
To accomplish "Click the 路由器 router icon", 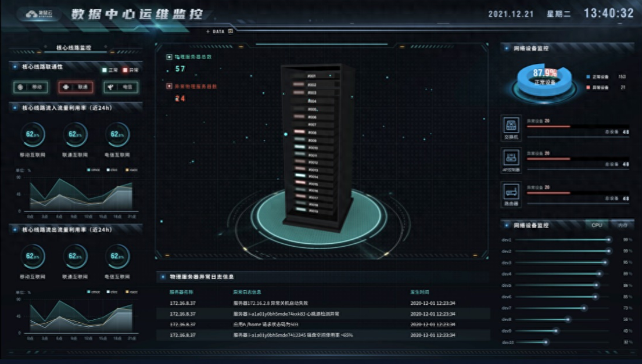I will 511,194.
